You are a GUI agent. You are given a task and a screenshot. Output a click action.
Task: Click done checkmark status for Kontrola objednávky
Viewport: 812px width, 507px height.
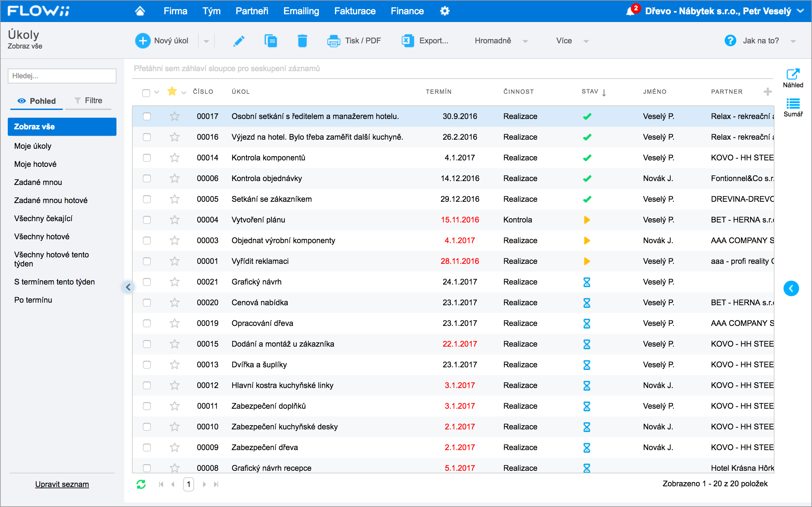(587, 178)
